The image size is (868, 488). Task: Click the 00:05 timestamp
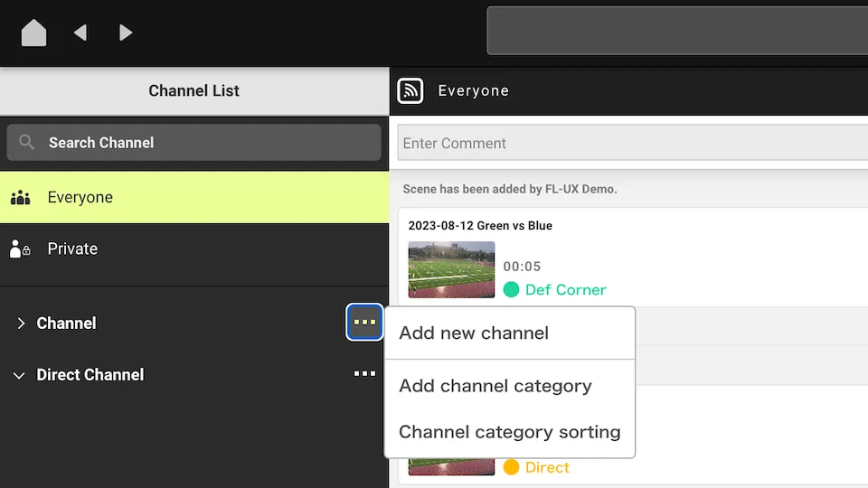point(522,267)
